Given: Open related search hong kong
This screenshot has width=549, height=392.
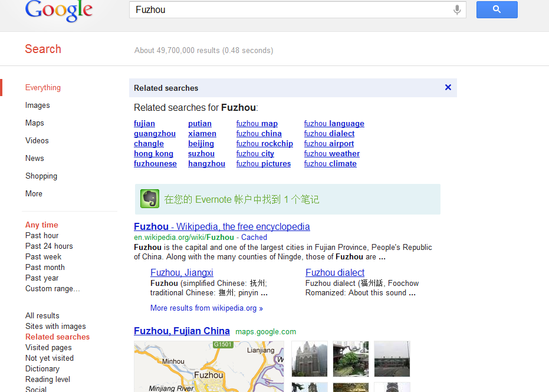Looking at the screenshot, I should click(153, 154).
